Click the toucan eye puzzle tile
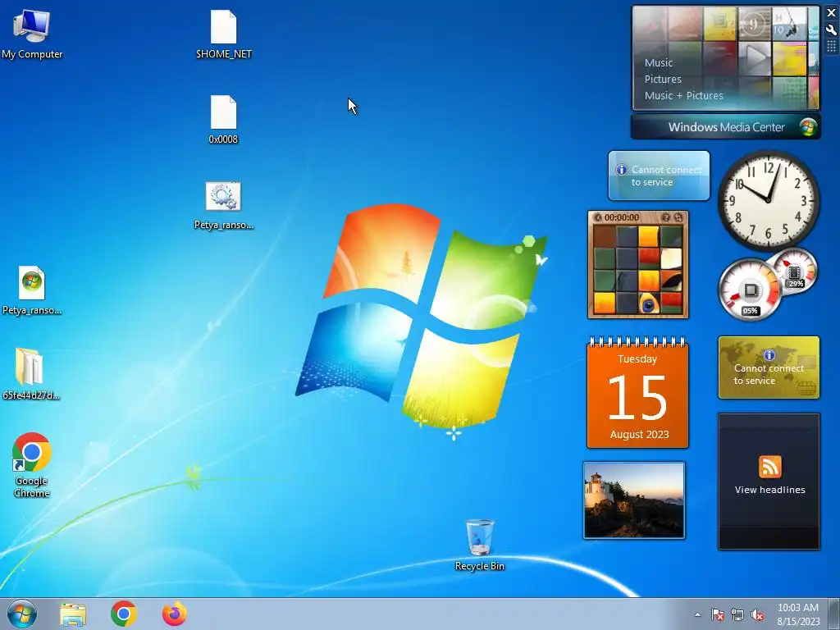840x630 pixels. [649, 304]
